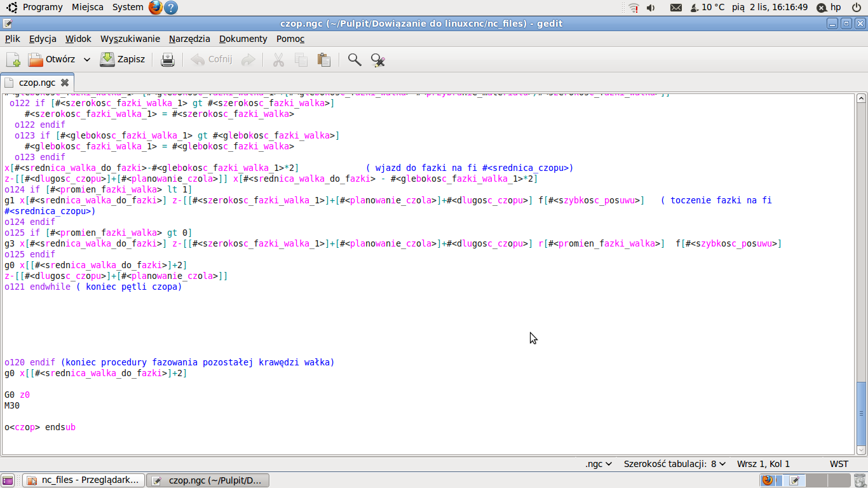Viewport: 868px width, 488px height.
Task: Minimize the gedit window
Action: click(832, 24)
